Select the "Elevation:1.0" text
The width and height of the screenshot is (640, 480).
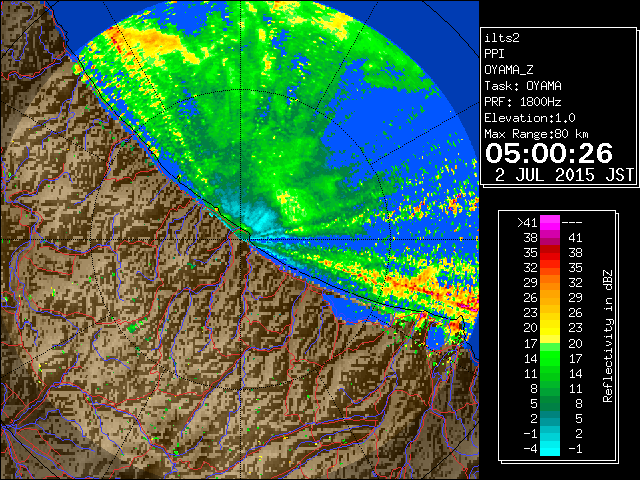coord(530,118)
